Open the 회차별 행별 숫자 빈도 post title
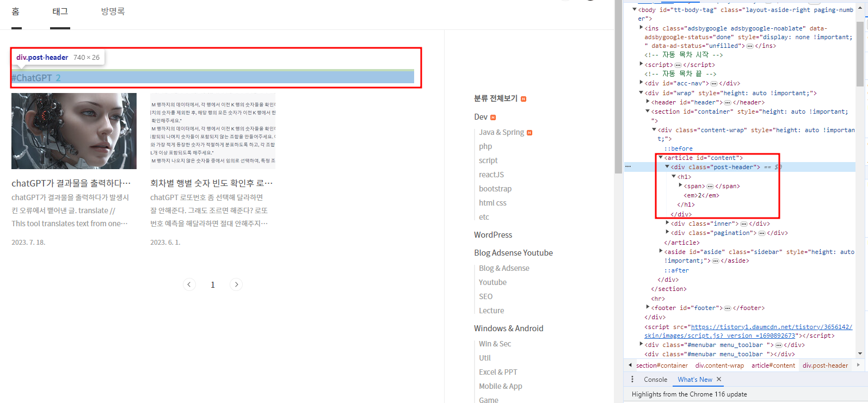This screenshot has height=403, width=868. 212,183
